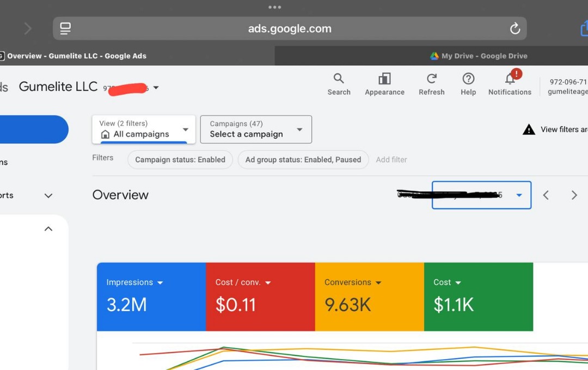Click the Ad group status: Enabled, Paused chip

tap(303, 159)
